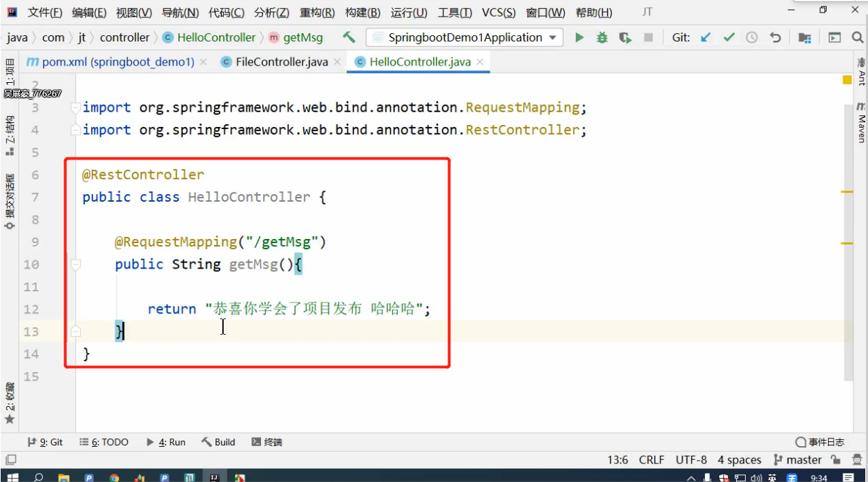This screenshot has width=868, height=482.
Task: Click the Build project hammer icon
Action: (x=349, y=37)
